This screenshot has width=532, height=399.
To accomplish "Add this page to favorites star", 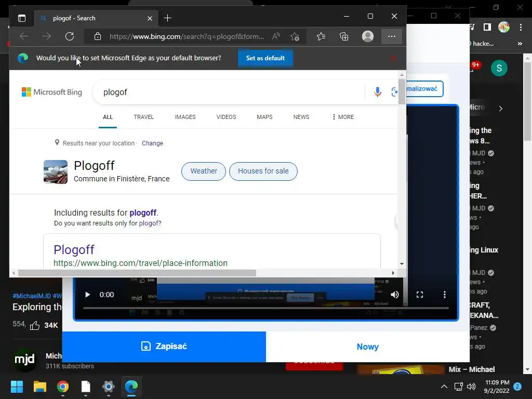I will [295, 36].
